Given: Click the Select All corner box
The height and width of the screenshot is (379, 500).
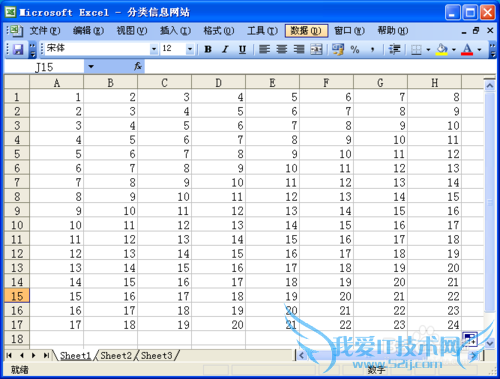Looking at the screenshot, I should pos(17,83).
